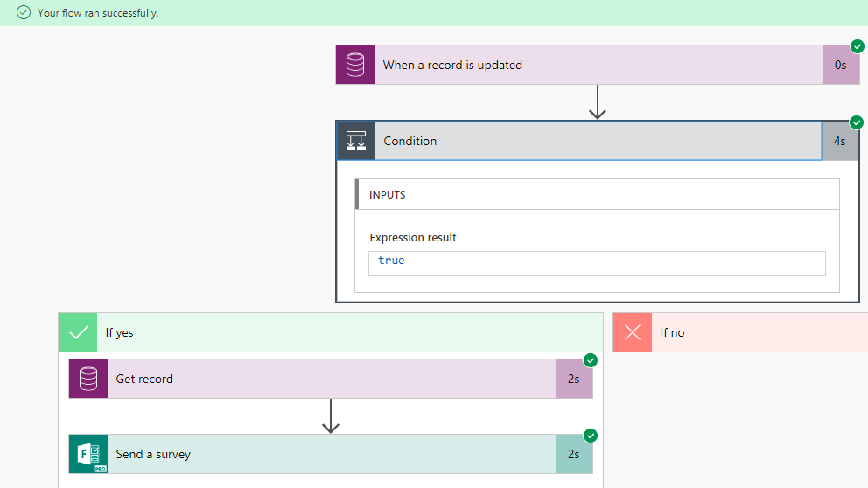Viewport: 868px width, 488px height.
Task: Click the green checkmark If yes icon
Action: (x=79, y=332)
